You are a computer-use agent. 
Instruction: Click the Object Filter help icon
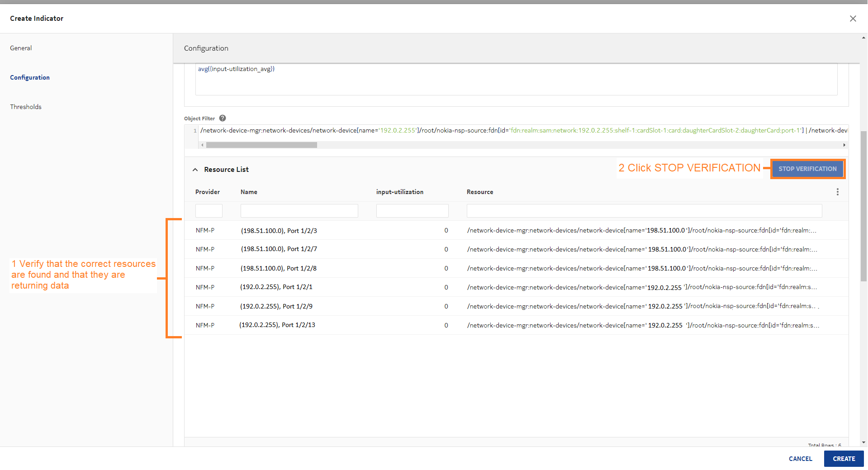coord(223,119)
